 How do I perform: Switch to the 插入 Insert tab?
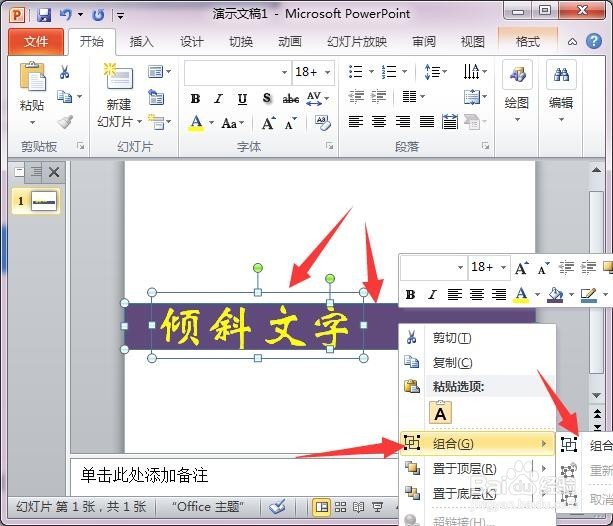click(x=142, y=41)
